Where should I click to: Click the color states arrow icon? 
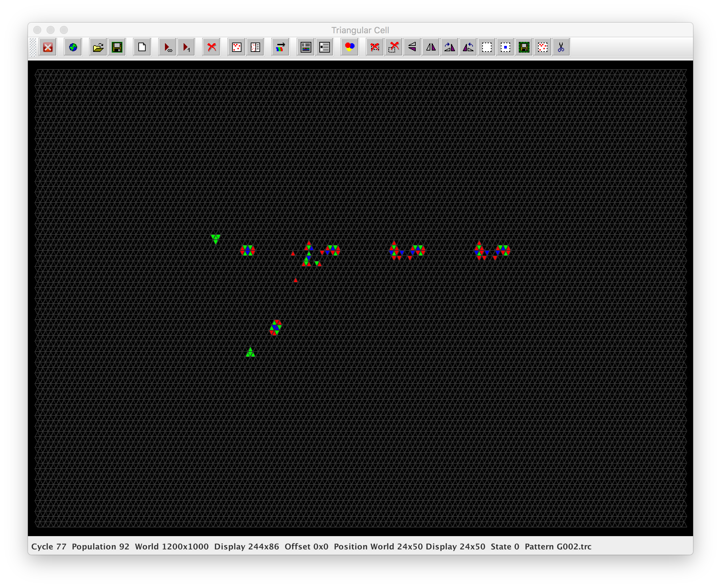point(280,47)
